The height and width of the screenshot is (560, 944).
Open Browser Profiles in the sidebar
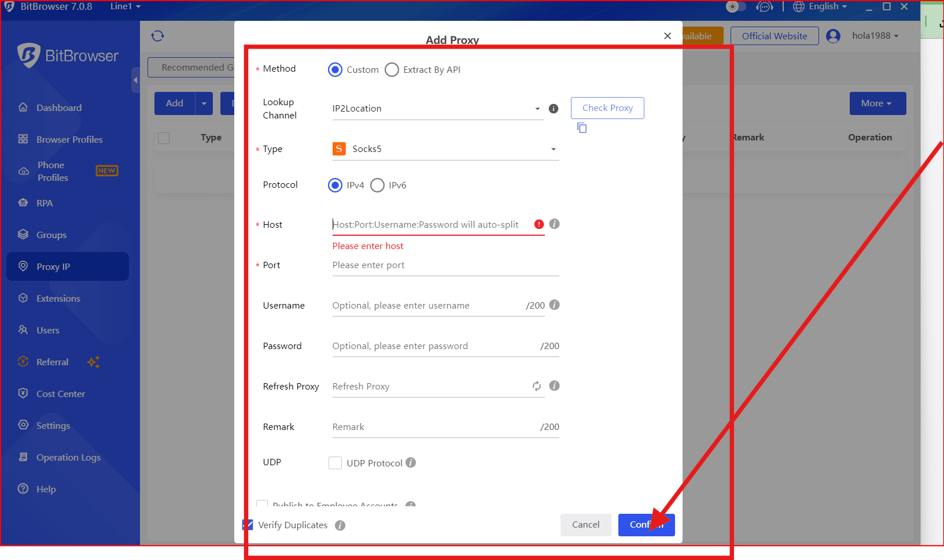69,139
